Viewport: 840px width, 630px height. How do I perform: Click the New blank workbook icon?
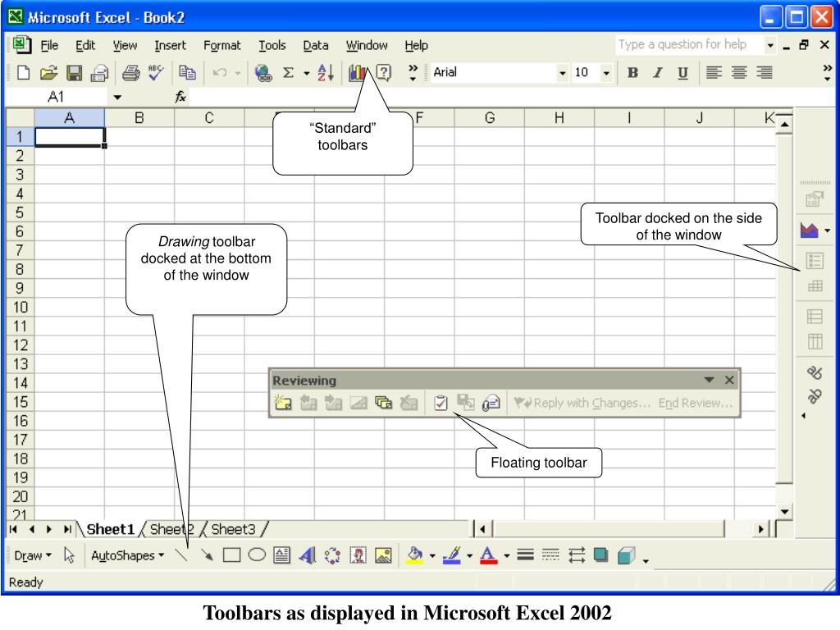point(23,72)
